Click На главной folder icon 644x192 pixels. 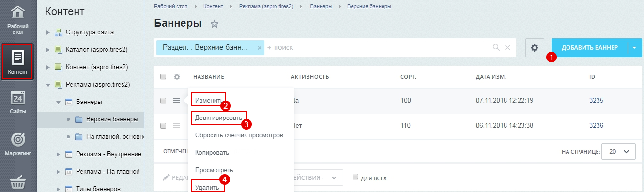(x=79, y=137)
